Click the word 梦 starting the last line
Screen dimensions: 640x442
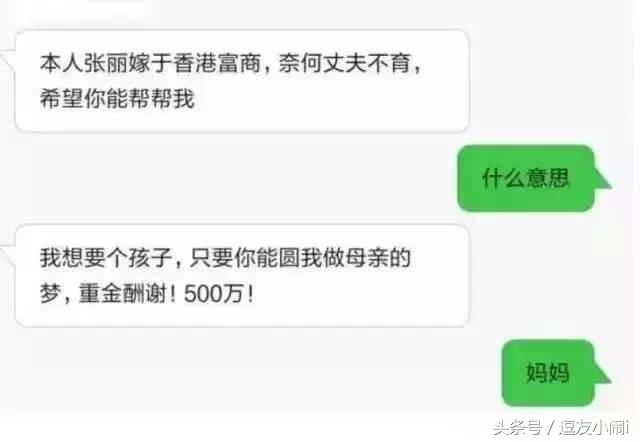(x=50, y=293)
